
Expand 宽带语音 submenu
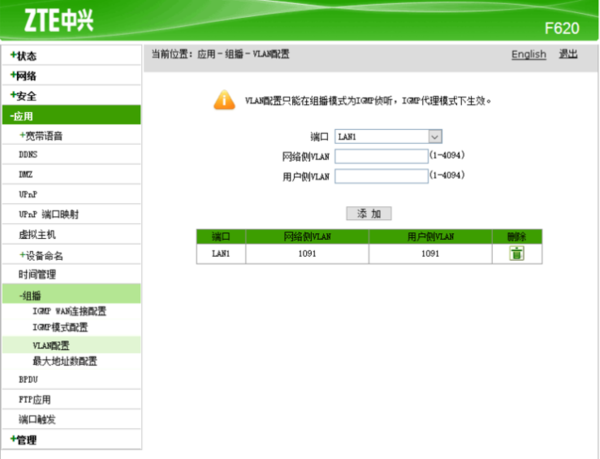point(49,135)
